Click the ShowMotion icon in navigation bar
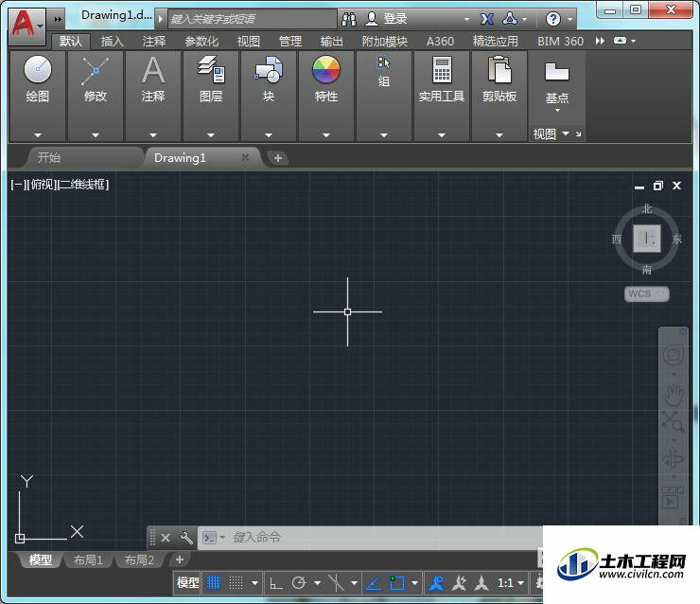This screenshot has height=604, width=700. coord(673,497)
